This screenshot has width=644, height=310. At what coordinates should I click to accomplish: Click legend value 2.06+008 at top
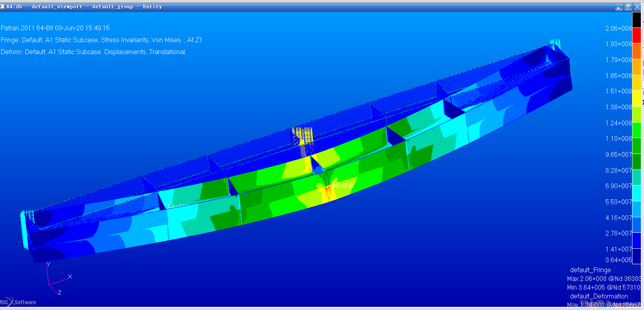pyautogui.click(x=619, y=28)
